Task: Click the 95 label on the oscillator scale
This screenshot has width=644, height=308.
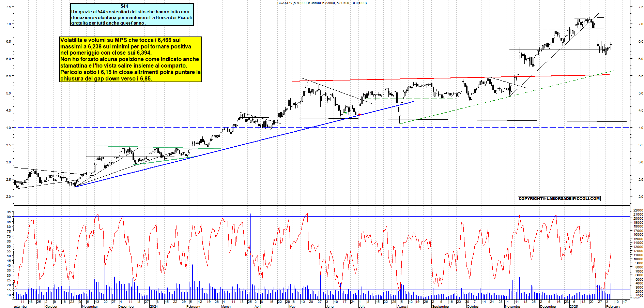Action: [9, 212]
